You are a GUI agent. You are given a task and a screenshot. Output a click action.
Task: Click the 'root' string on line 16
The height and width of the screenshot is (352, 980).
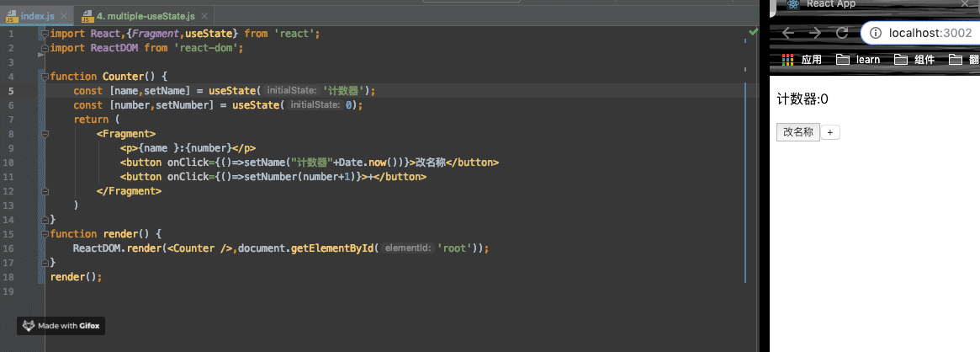click(453, 248)
